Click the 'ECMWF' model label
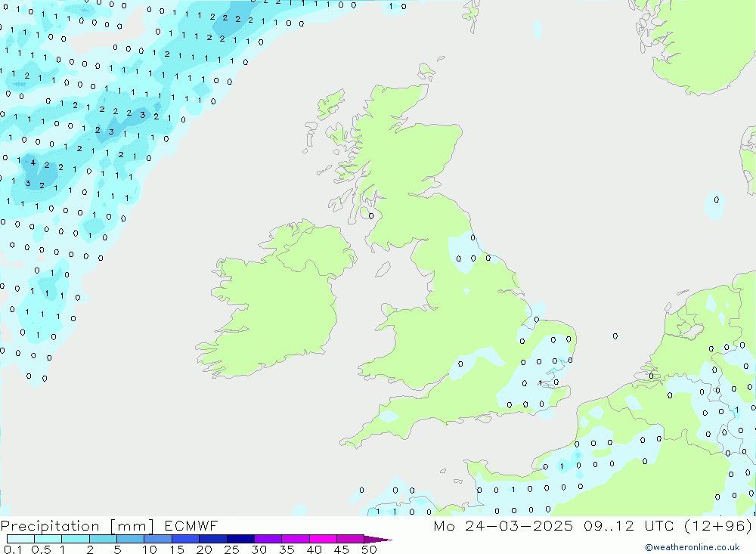 point(191,525)
